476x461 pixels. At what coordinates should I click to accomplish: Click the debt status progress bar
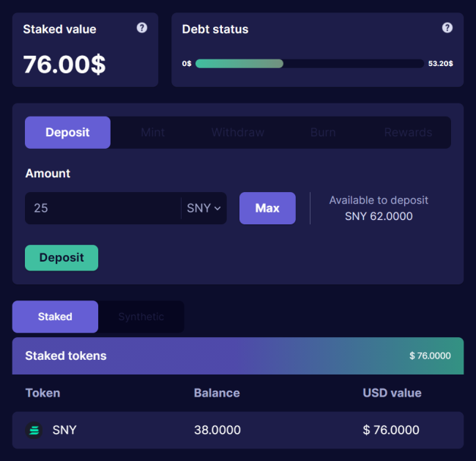coord(309,64)
